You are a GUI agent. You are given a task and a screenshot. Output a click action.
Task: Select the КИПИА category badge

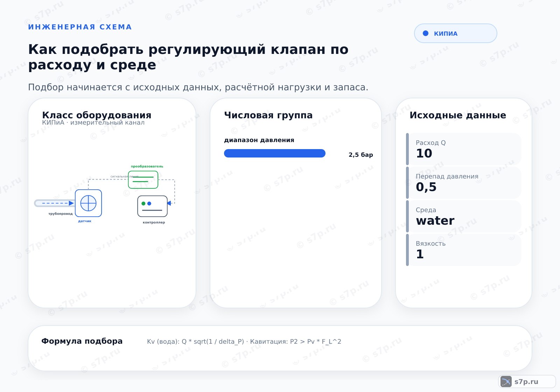[456, 33]
